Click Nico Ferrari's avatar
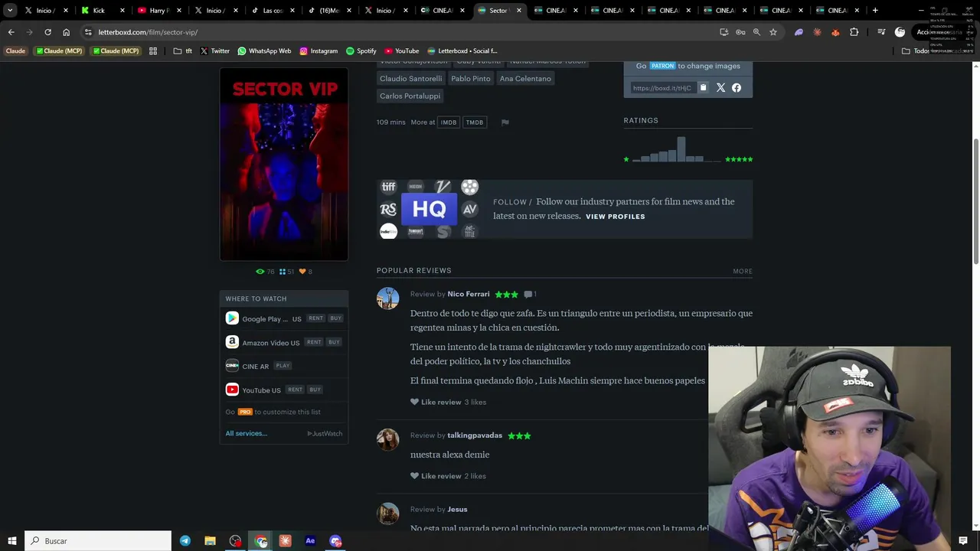This screenshot has height=551, width=980. coord(388,298)
